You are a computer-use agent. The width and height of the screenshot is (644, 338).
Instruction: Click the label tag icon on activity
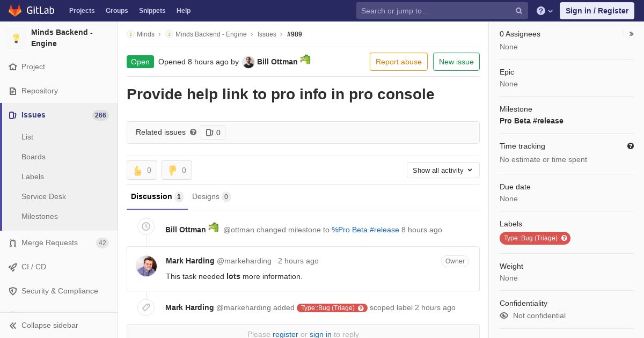point(146,307)
